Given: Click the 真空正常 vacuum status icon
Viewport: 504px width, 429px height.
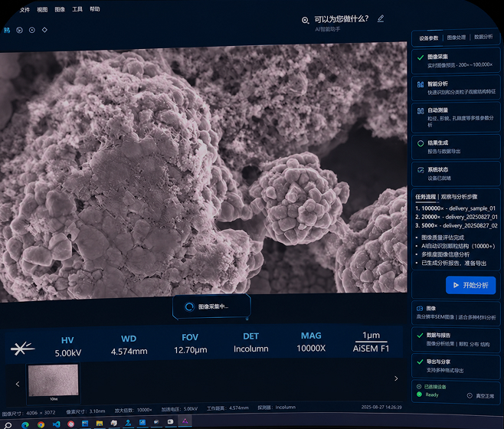Looking at the screenshot, I should 470,395.
